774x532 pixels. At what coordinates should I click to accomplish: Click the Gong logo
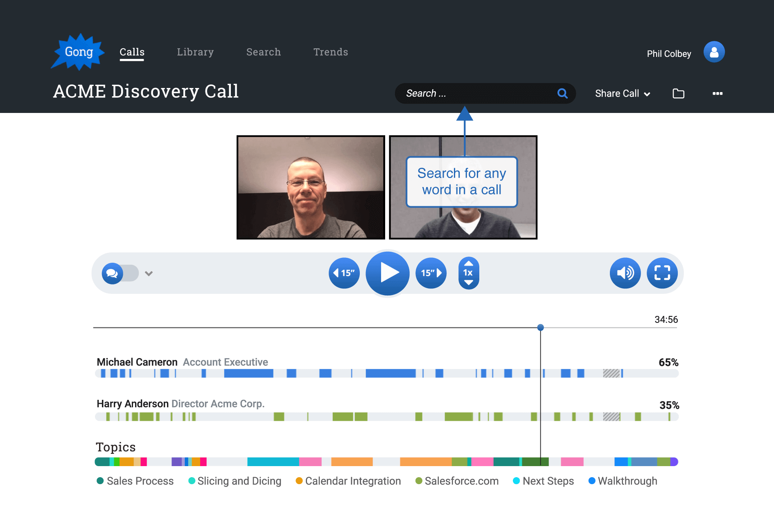coord(78,52)
